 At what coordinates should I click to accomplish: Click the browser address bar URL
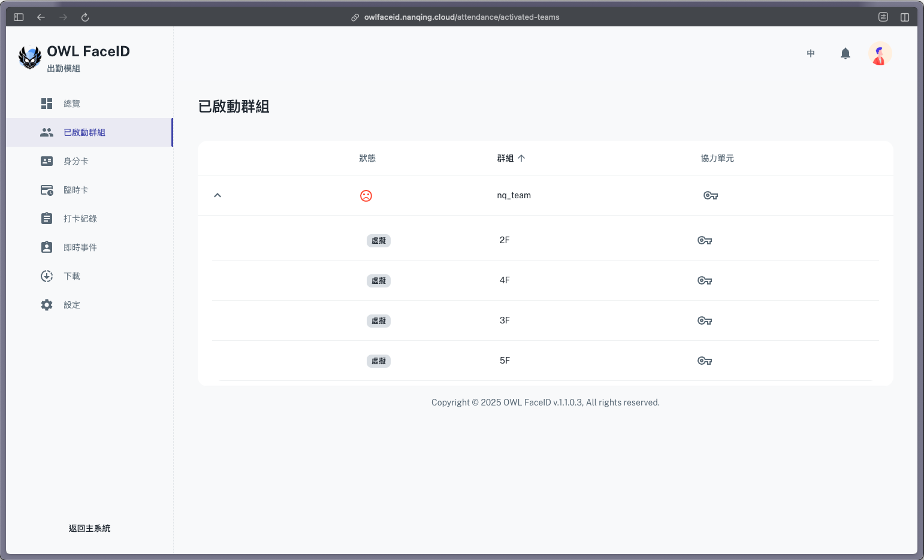point(461,17)
